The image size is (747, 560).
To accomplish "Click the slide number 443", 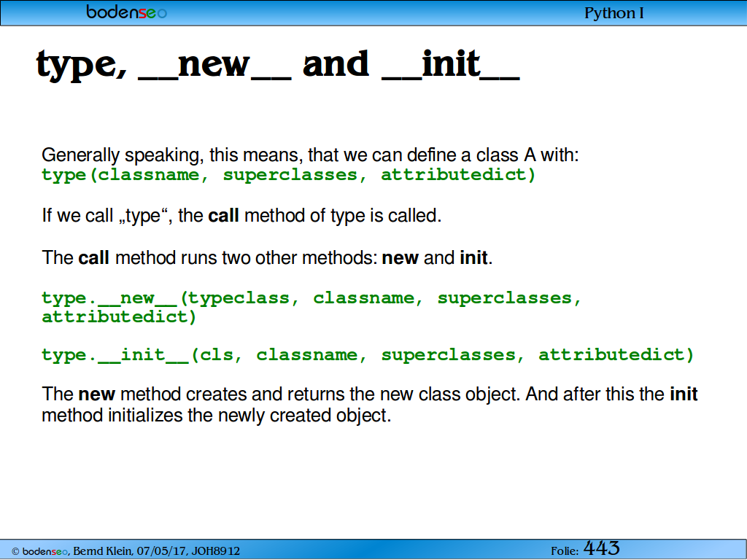I will pyautogui.click(x=601, y=548).
